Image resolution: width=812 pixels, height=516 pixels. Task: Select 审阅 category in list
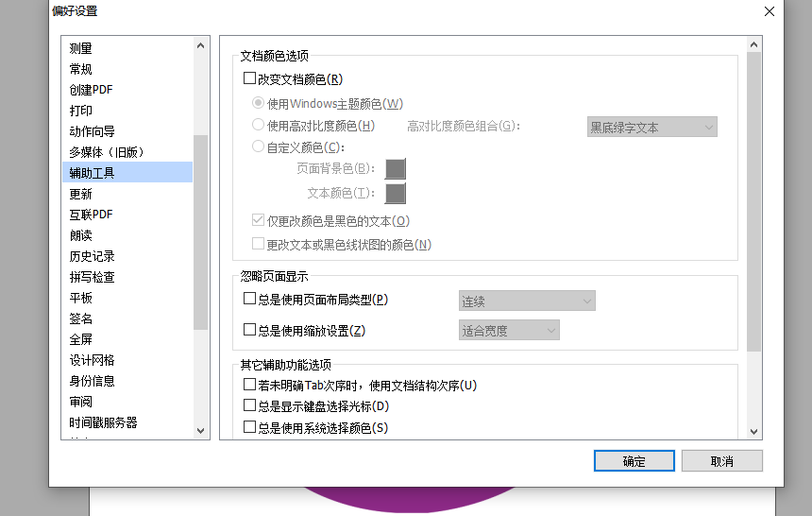pos(127,402)
